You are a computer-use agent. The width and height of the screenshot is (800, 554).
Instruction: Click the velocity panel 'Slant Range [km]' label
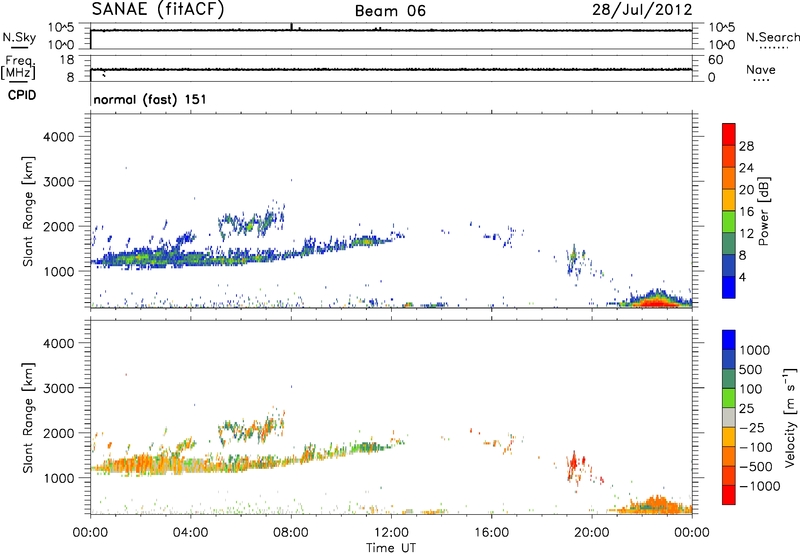tap(28, 418)
